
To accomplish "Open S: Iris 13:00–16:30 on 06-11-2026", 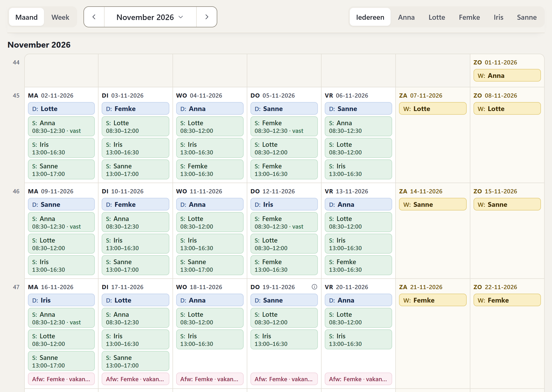I will [x=358, y=170].
